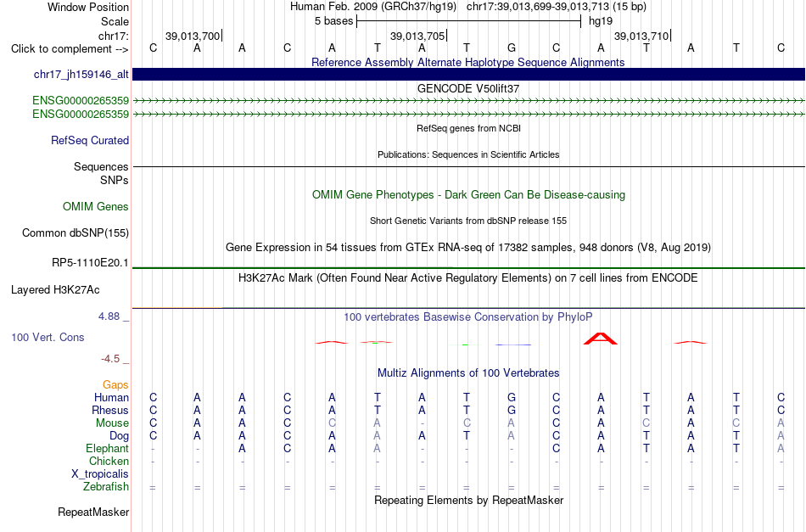Select the Layered H3K27Ac track label

tap(55, 290)
